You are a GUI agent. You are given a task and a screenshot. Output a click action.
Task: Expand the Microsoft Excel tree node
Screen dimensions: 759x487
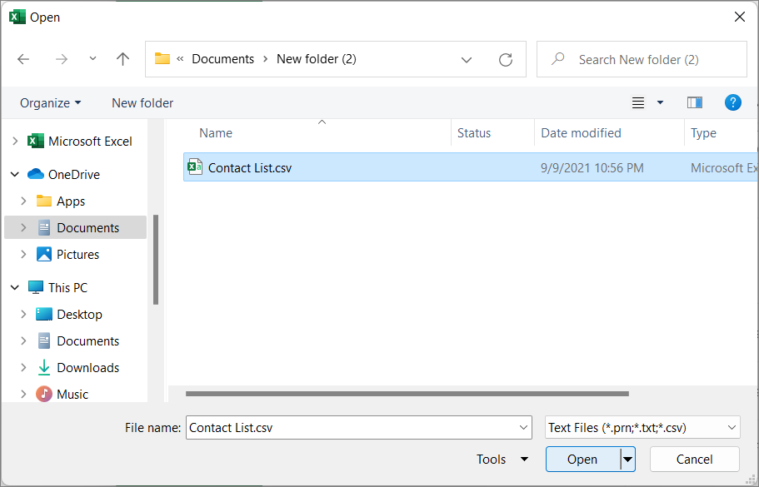tap(15, 141)
